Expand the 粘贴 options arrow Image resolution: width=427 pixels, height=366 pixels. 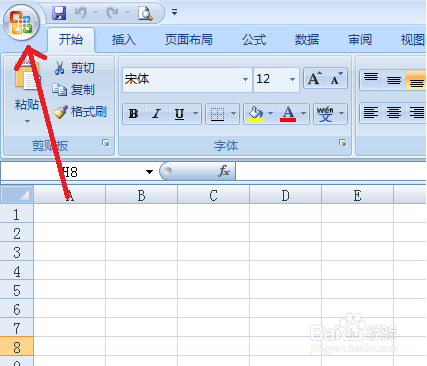(27, 122)
